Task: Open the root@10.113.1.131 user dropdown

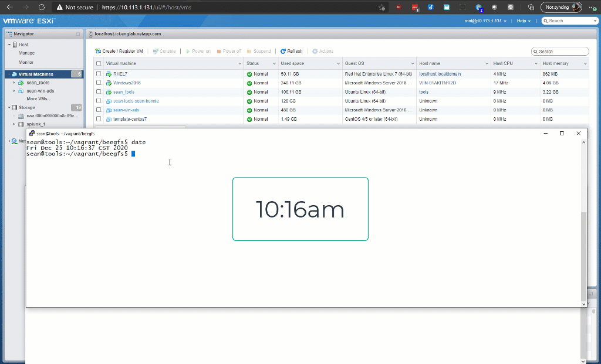Action: point(485,21)
